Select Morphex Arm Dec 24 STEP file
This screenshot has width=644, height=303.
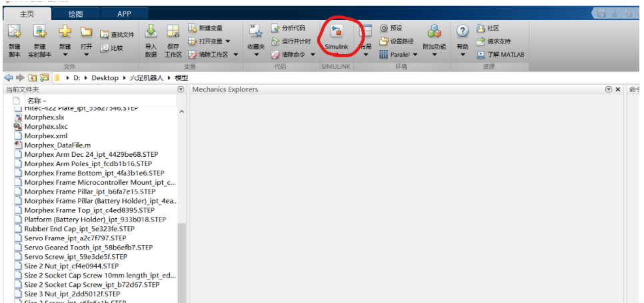click(91, 154)
